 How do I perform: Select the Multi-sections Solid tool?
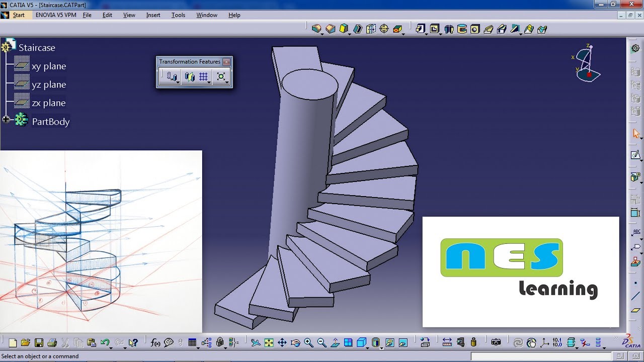click(x=528, y=29)
